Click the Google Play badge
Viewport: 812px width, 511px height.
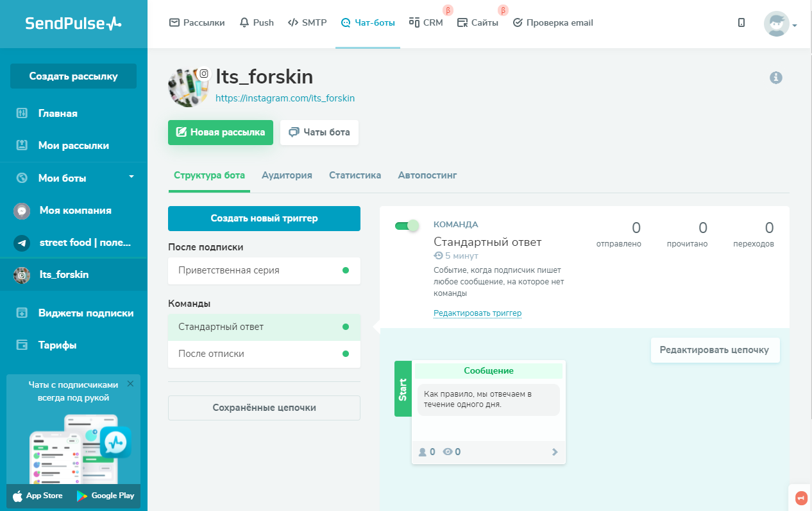click(106, 496)
